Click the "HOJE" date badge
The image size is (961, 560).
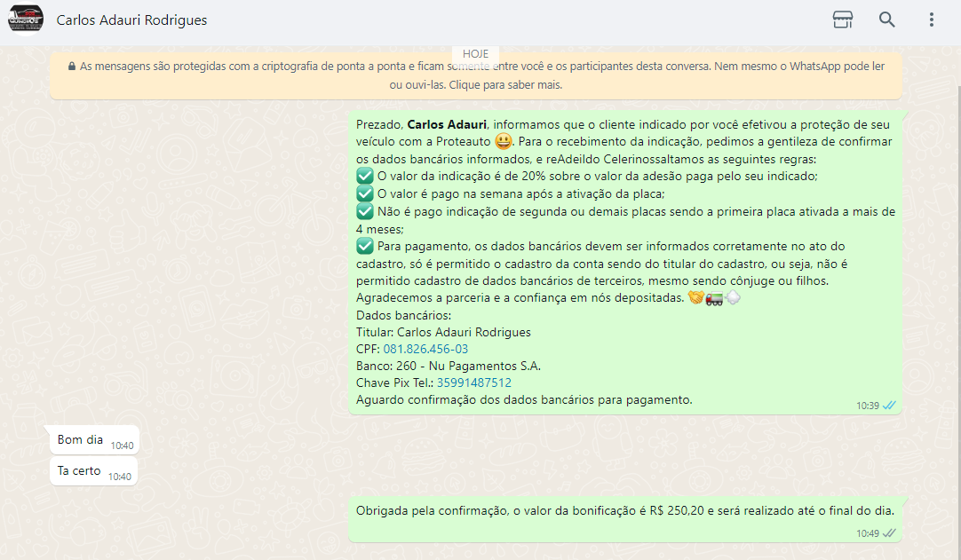tap(475, 54)
